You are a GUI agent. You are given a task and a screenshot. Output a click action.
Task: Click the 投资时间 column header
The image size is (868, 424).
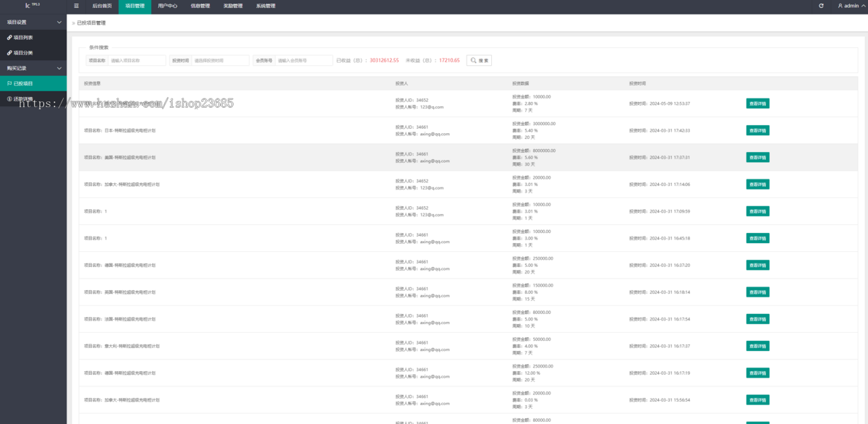(638, 83)
